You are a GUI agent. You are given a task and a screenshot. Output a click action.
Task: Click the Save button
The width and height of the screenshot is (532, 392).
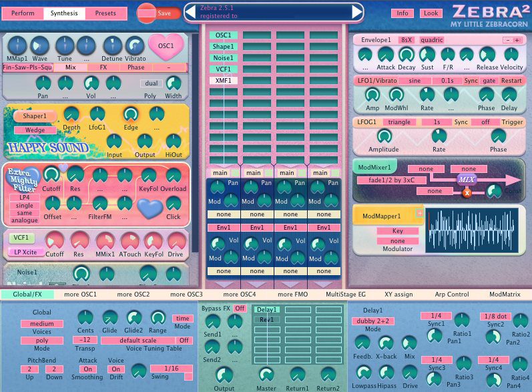164,13
